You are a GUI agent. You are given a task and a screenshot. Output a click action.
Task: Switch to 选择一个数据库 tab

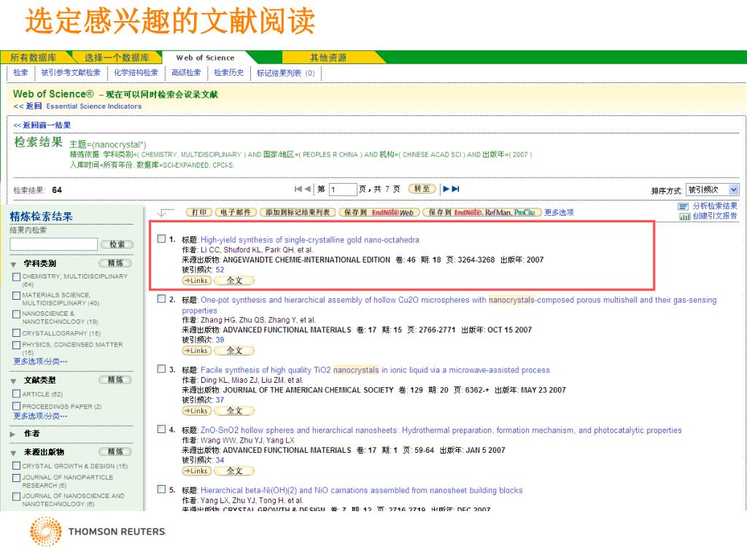[117, 58]
